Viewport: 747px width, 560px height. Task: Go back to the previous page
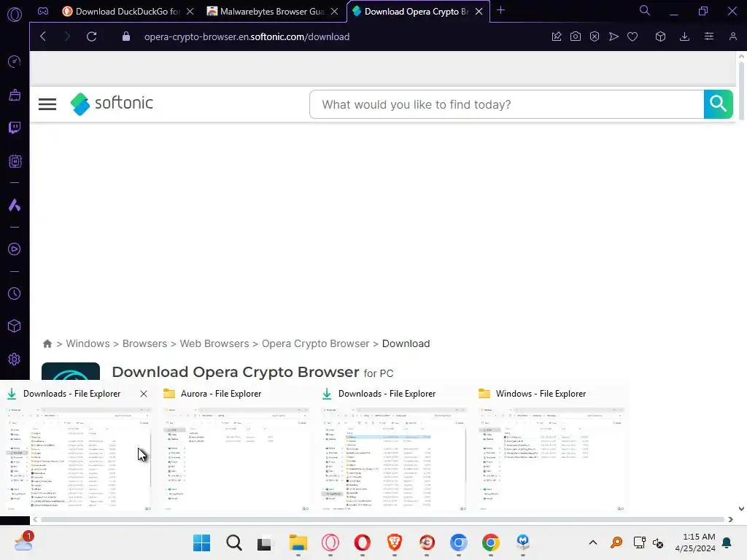[43, 36]
